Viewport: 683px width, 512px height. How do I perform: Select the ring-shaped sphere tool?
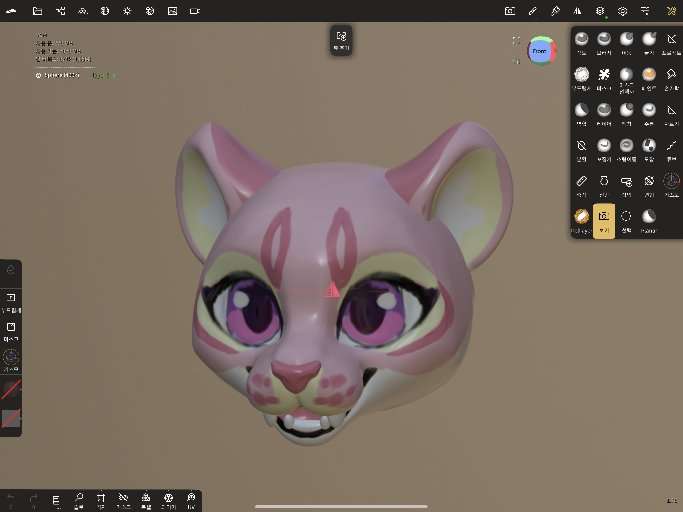tap(626, 149)
